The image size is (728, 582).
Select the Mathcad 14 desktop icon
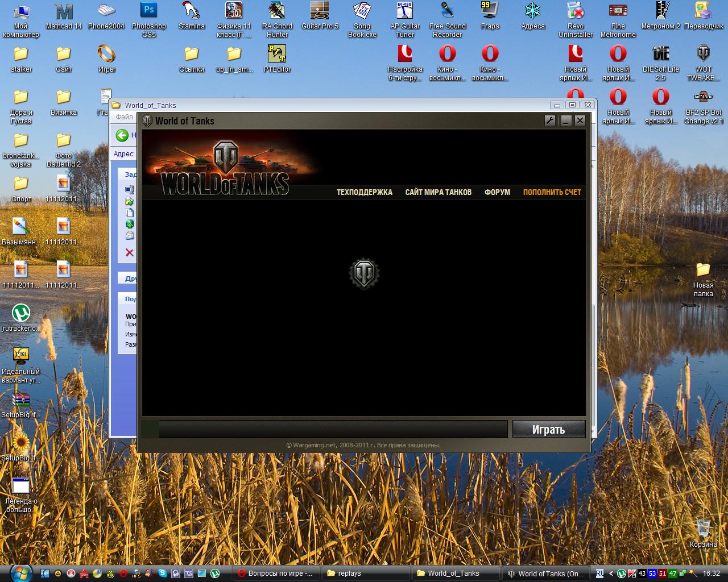pyautogui.click(x=64, y=16)
